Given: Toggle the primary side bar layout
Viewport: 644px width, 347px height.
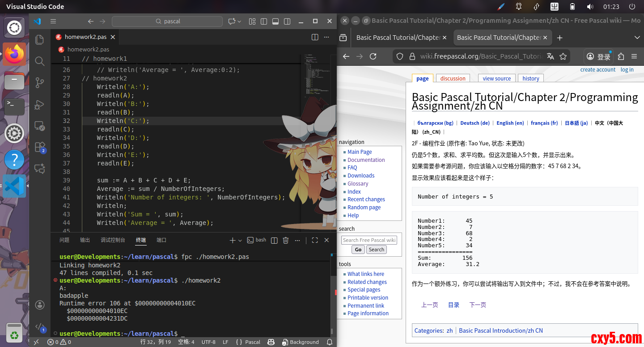Looking at the screenshot, I should [x=264, y=21].
